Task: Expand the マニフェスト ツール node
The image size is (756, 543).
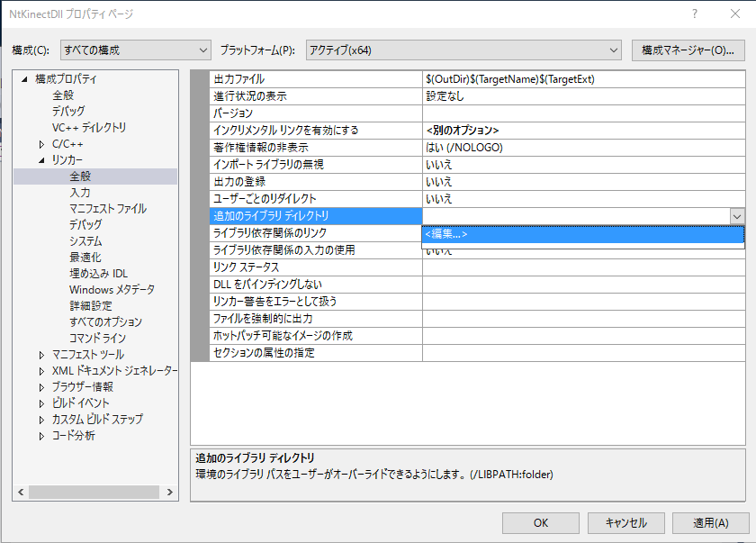Action: click(41, 355)
